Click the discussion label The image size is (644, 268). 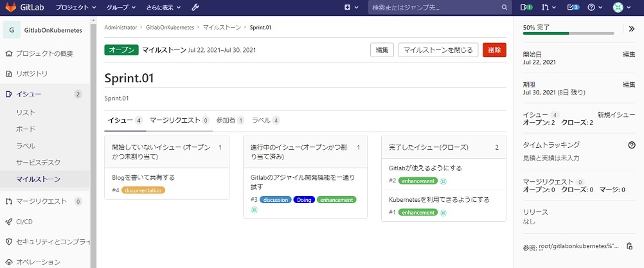pos(276,200)
